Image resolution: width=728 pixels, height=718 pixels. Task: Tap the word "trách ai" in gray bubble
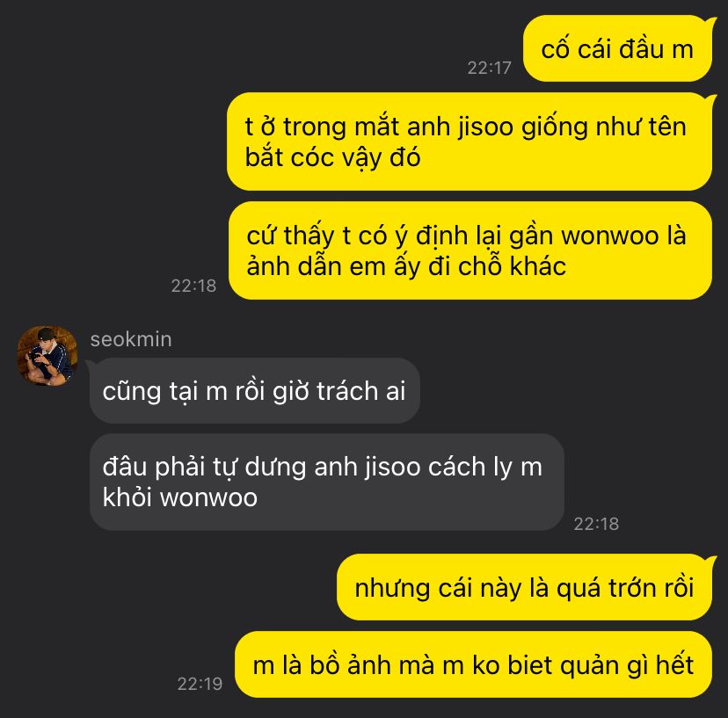[x=360, y=391]
